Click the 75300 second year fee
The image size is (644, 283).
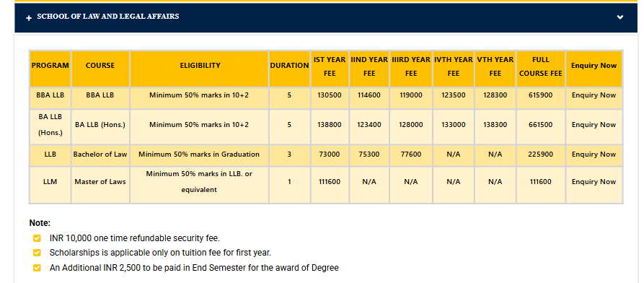[369, 154]
